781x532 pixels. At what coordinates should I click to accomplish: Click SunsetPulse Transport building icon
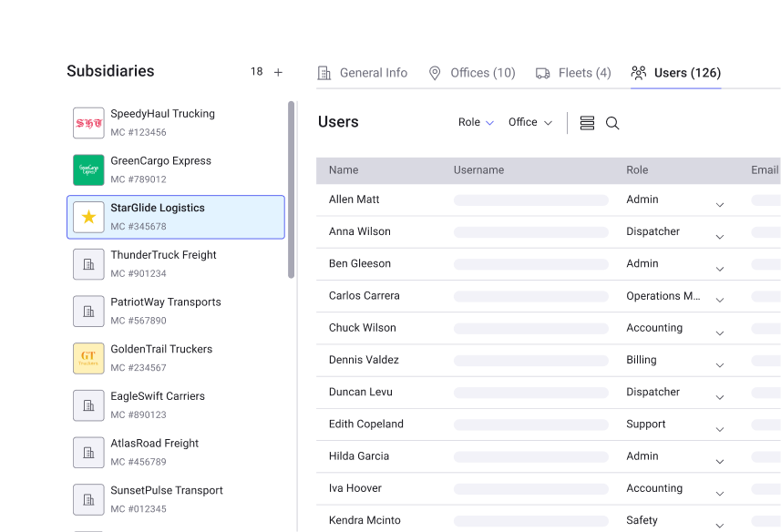(x=88, y=499)
